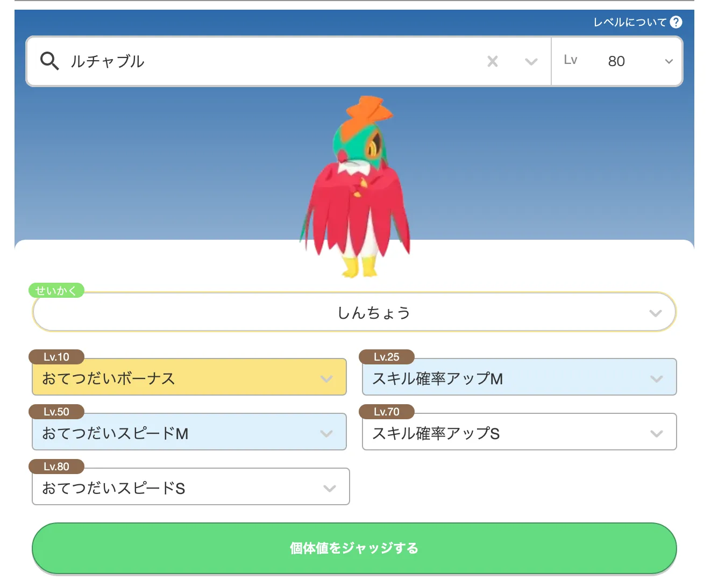The width and height of the screenshot is (711, 588).
Task: Open the Lv.50 おてつだいスピードM dropdown
Action: pos(189,432)
